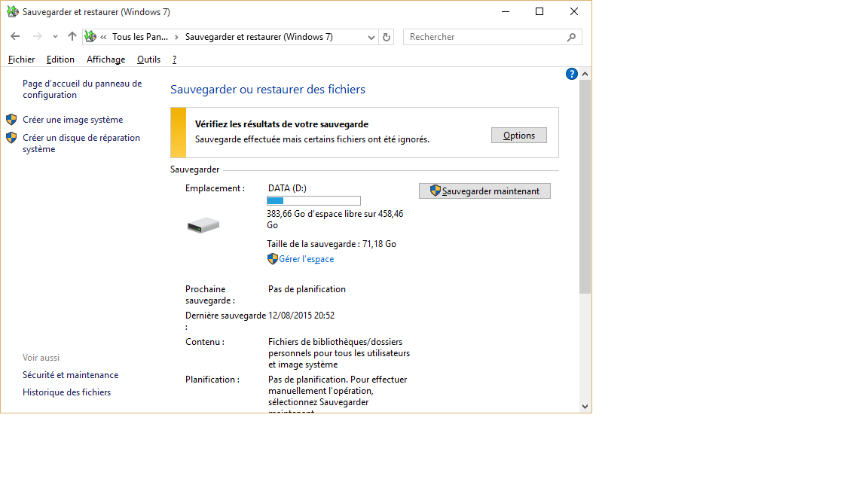Click the text Vérifiez les résultats de votre sauvegarde
The width and height of the screenshot is (868, 488).
pos(282,124)
